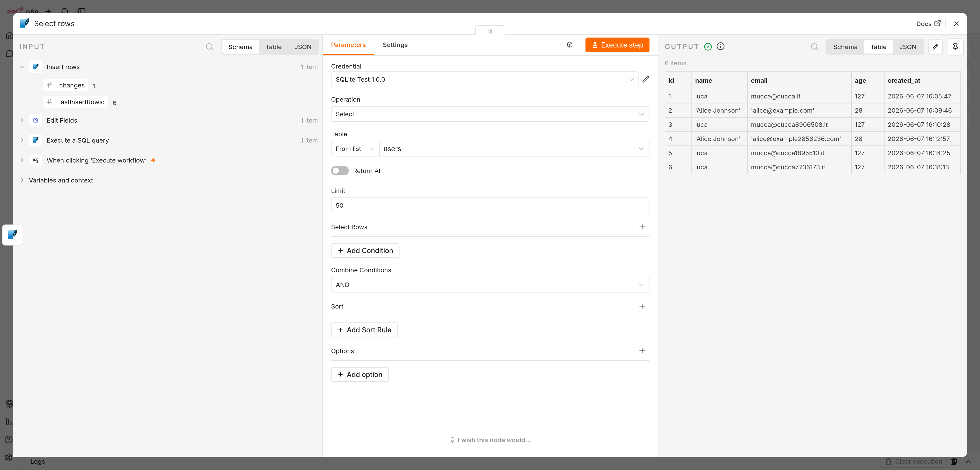Click the Execute a SQL query node icon
980x470 pixels.
(x=36, y=140)
